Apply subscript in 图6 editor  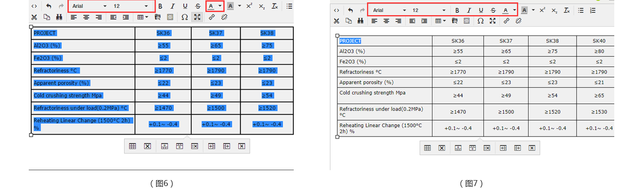tap(262, 6)
